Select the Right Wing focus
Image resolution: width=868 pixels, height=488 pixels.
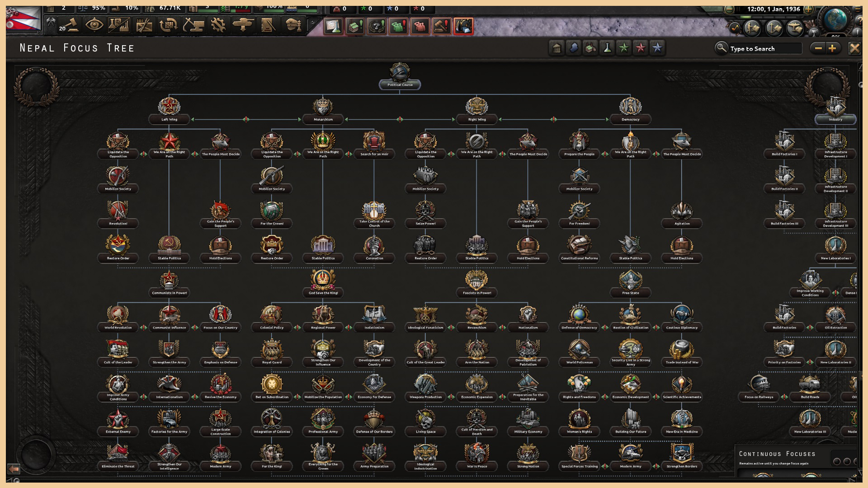476,111
